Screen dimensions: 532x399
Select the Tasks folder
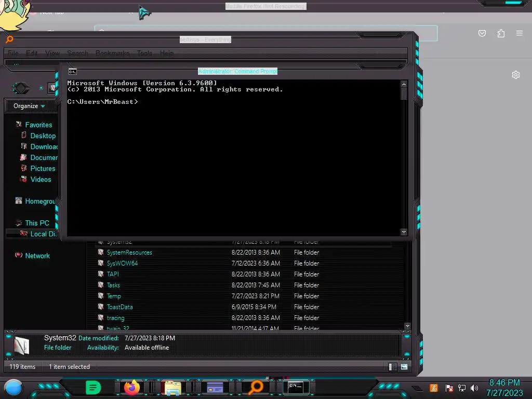coord(113,285)
